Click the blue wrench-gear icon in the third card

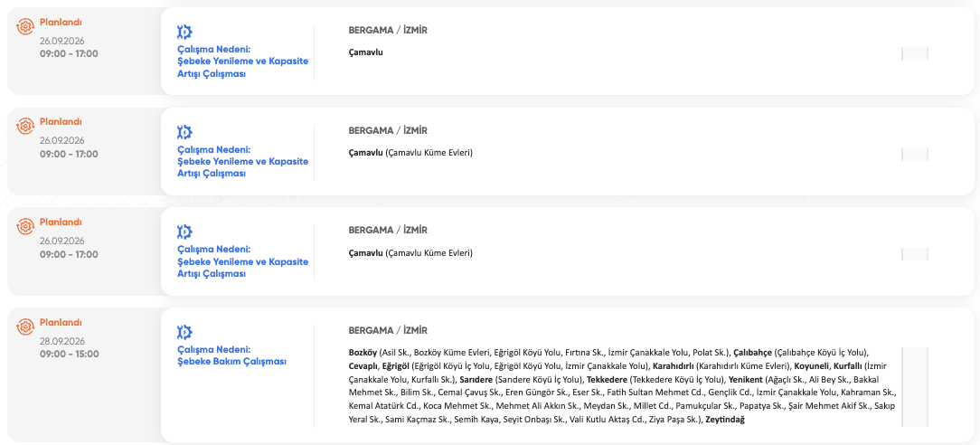[185, 232]
